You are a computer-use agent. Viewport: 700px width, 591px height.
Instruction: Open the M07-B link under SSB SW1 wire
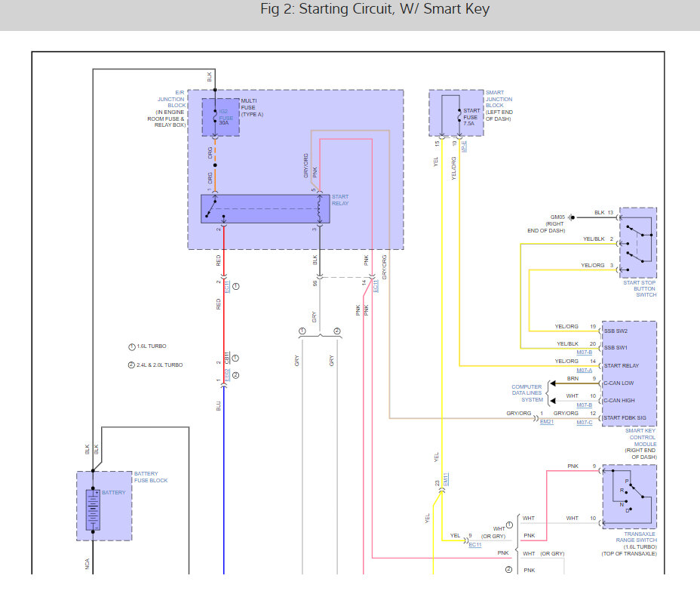pos(584,352)
